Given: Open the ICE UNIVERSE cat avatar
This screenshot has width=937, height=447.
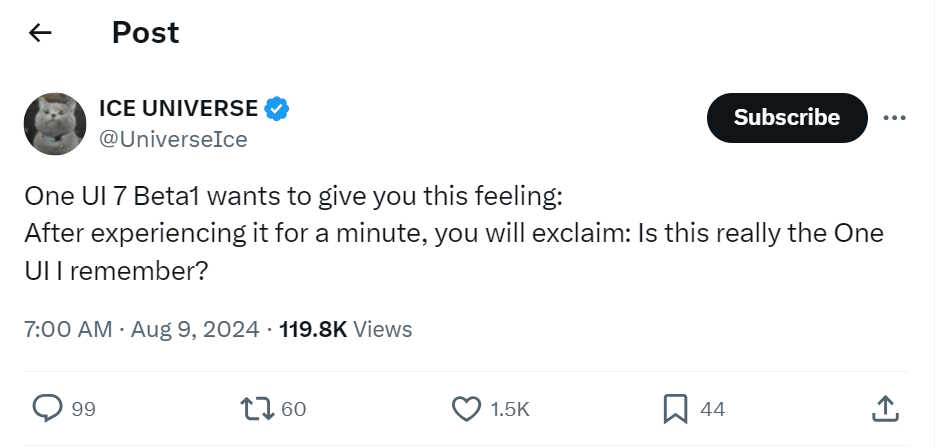Looking at the screenshot, I should (55, 124).
